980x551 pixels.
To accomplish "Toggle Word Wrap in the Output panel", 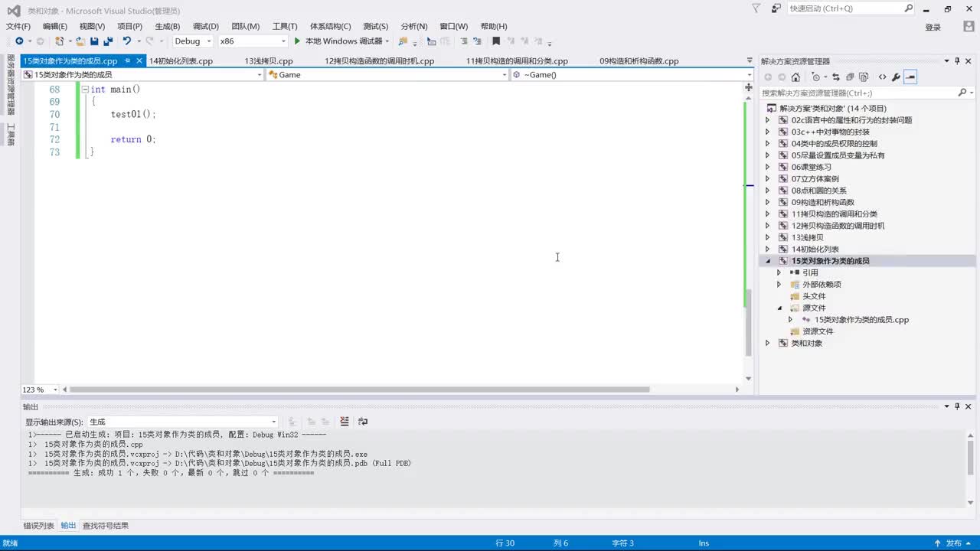I will pyautogui.click(x=363, y=422).
